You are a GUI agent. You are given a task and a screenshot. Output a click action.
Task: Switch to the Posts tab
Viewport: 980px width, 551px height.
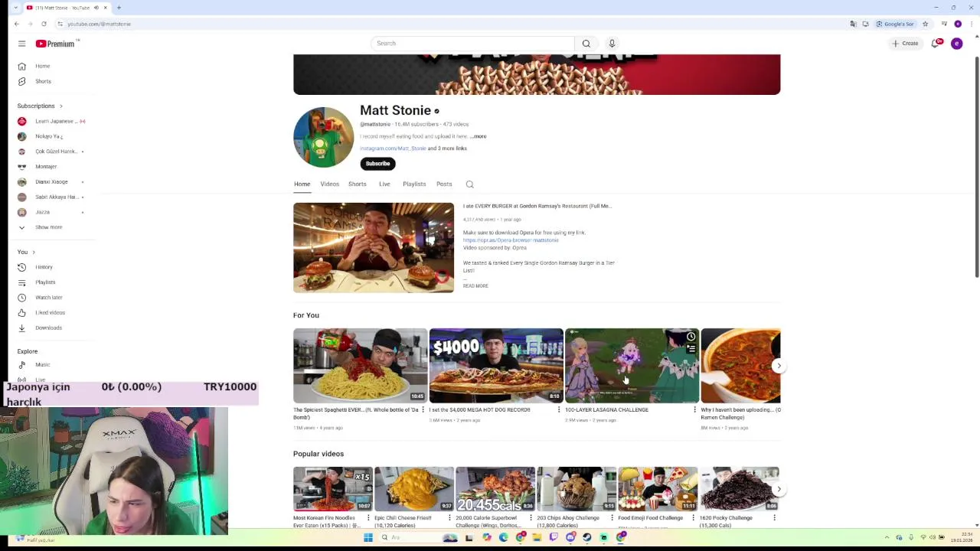444,184
